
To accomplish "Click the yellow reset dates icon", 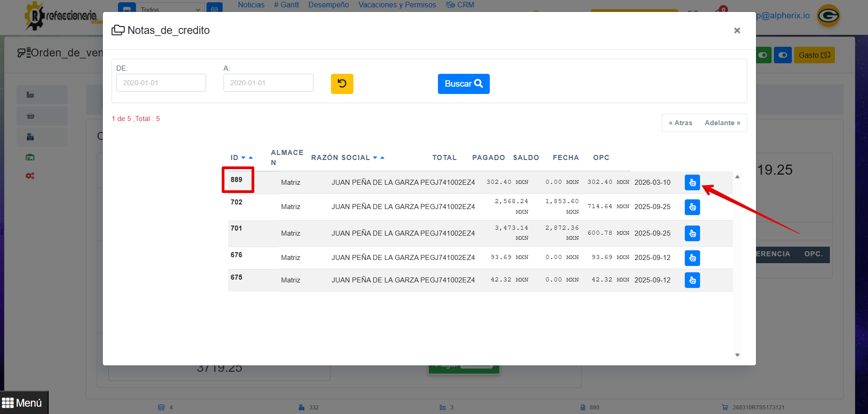I will click(x=342, y=84).
